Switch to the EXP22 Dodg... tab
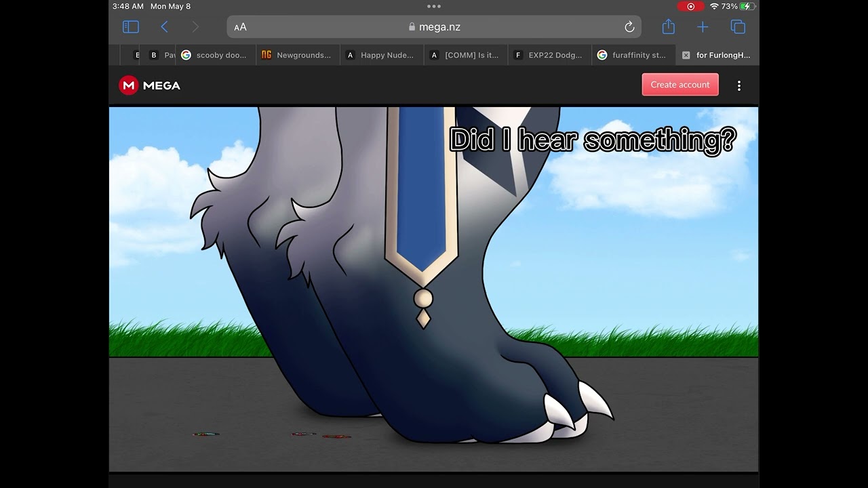The height and width of the screenshot is (488, 868). [550, 55]
